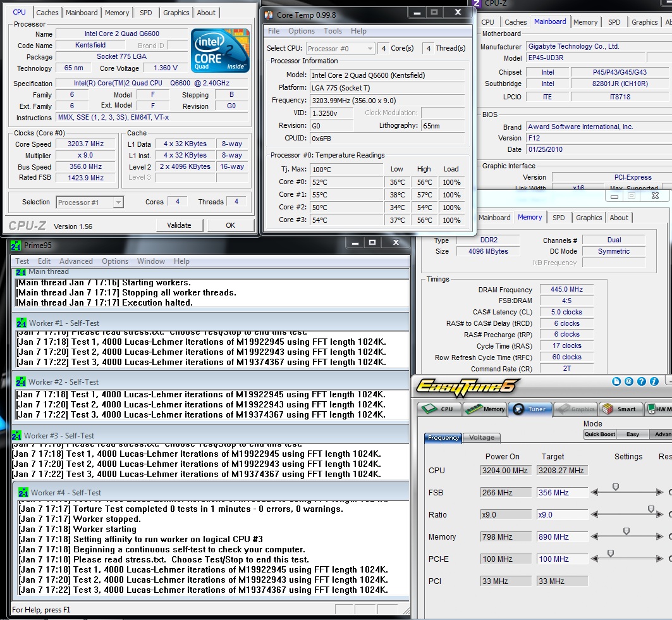
Task: Click the Worker #4 Self-Test window icon
Action: (x=23, y=492)
